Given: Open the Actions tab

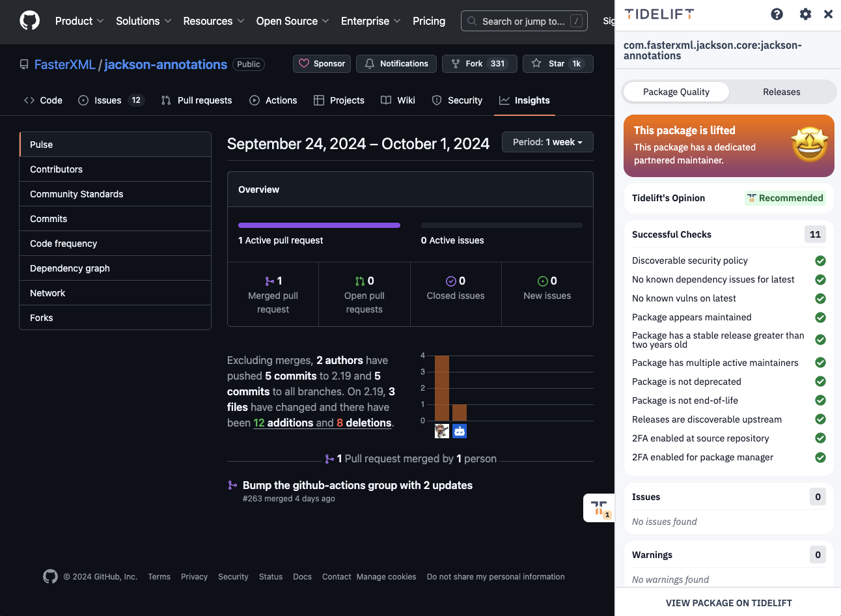Looking at the screenshot, I should (273, 100).
